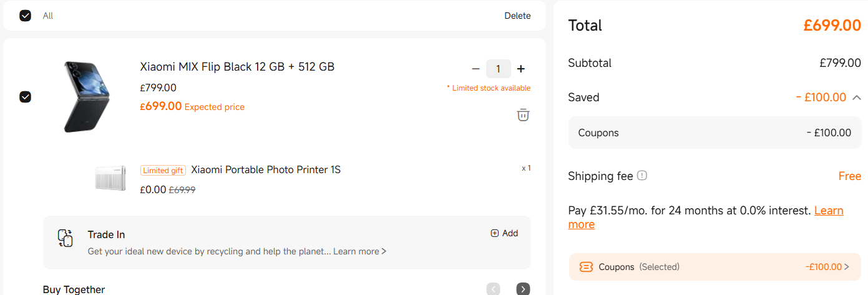Image resolution: width=868 pixels, height=295 pixels.
Task: Toggle the All items checkbox
Action: 25,16
